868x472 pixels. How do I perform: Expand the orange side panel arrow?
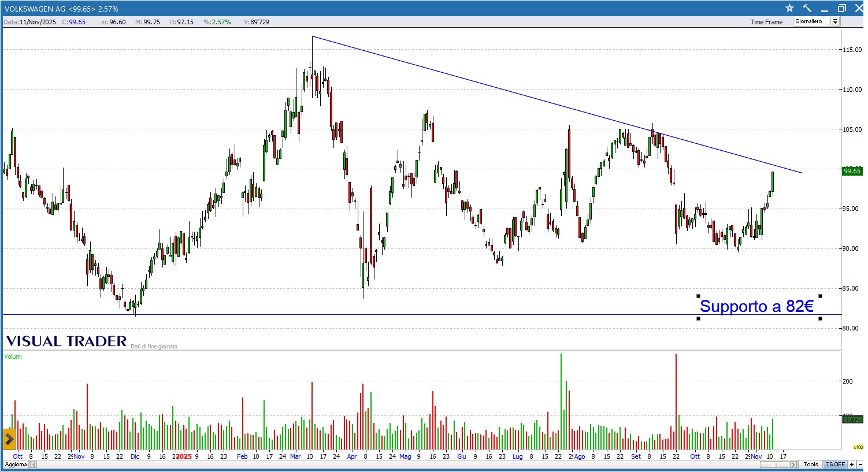[x=9, y=440]
